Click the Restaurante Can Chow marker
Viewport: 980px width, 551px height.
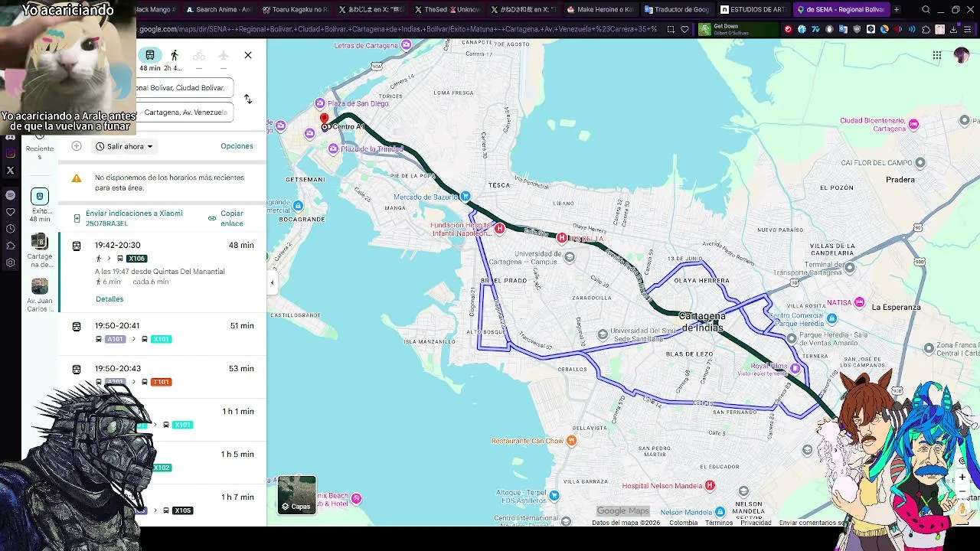[x=571, y=441]
